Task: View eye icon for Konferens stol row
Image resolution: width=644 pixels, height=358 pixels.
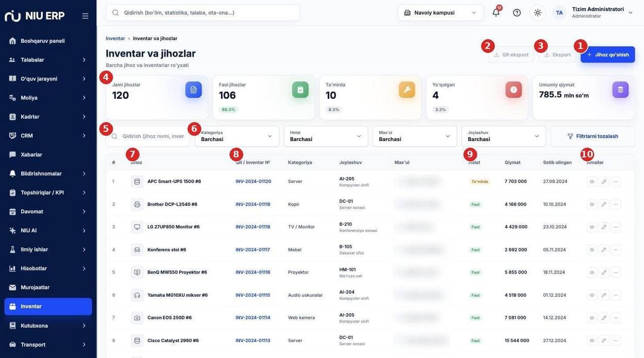Action: [x=592, y=250]
